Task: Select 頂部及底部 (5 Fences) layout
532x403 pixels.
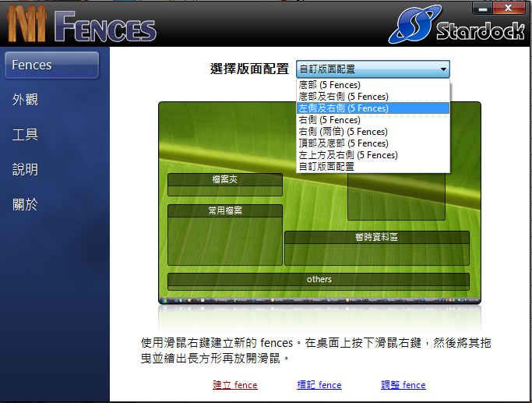Action: (373, 143)
